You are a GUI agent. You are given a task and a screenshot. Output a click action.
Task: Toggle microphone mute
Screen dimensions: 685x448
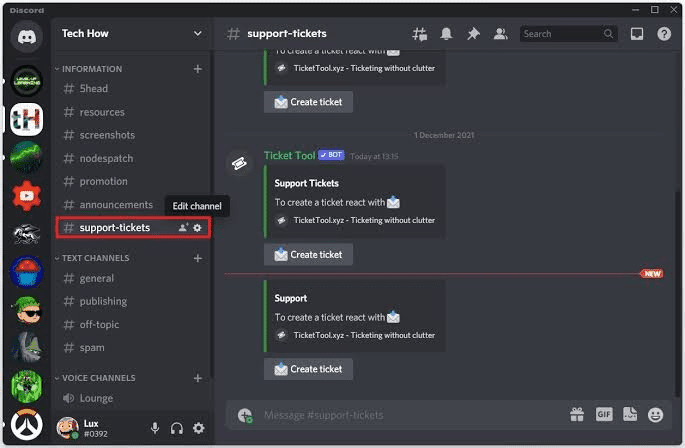155,428
